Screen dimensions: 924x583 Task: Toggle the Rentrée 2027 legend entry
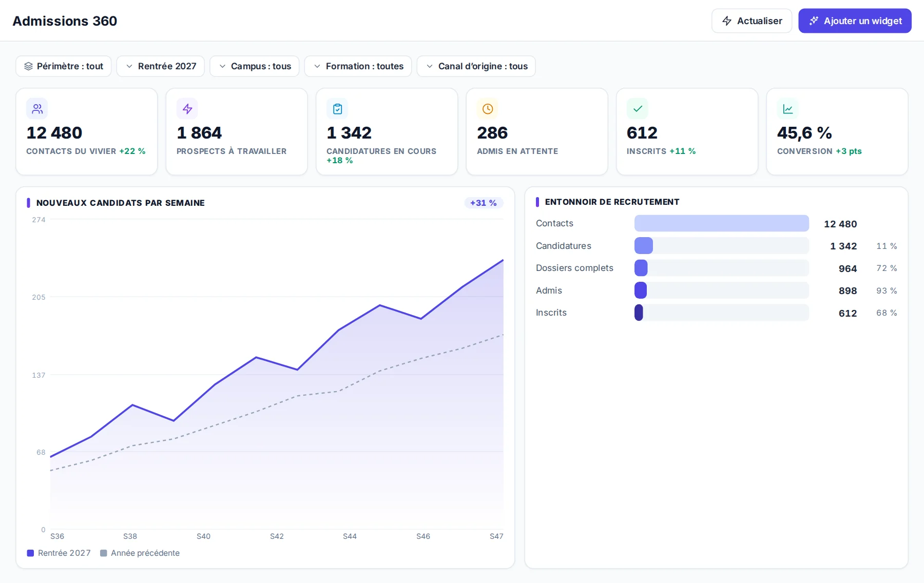point(59,553)
